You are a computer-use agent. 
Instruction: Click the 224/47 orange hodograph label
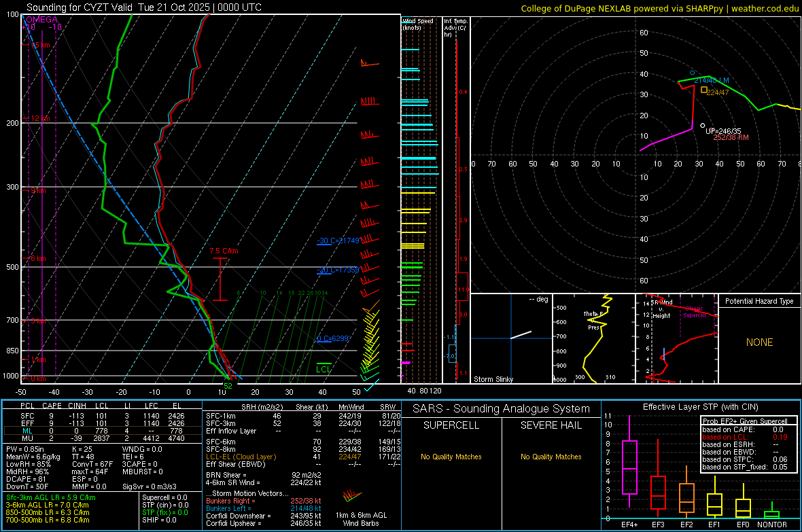pyautogui.click(x=718, y=92)
